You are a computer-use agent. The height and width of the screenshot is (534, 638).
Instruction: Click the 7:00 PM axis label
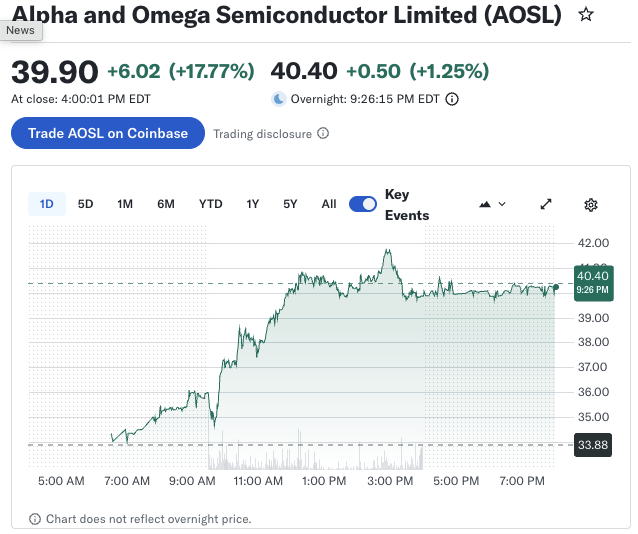point(522,481)
